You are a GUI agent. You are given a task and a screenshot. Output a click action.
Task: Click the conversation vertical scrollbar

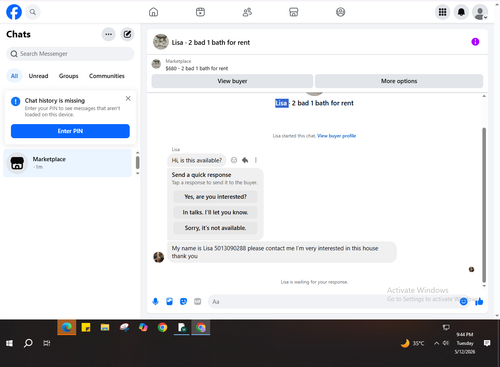point(484,205)
